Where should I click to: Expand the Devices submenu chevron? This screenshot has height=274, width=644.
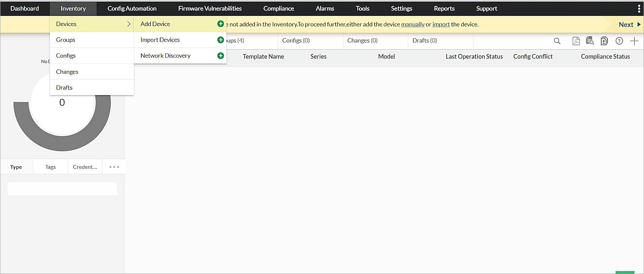coord(129,24)
